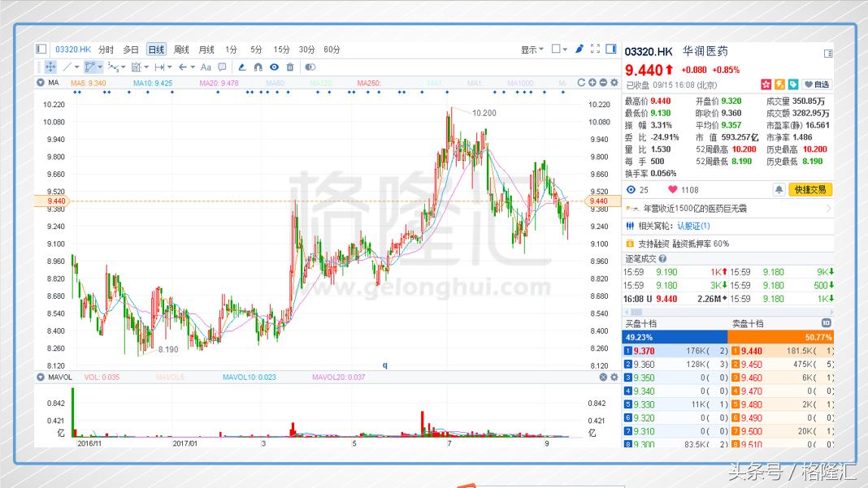Screen dimensions: 868x488
Task: Select the chart range measure tool
Action: [137, 67]
